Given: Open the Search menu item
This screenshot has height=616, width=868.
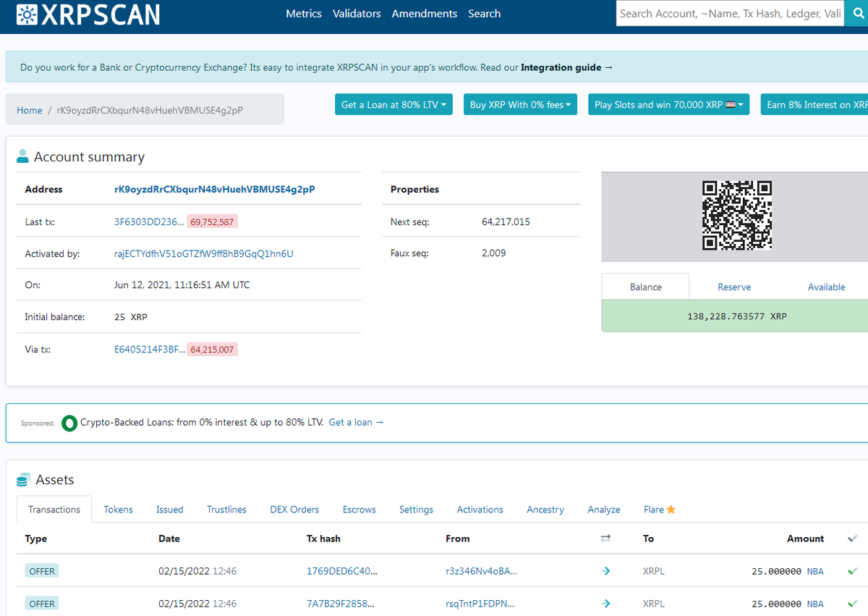Looking at the screenshot, I should point(485,14).
